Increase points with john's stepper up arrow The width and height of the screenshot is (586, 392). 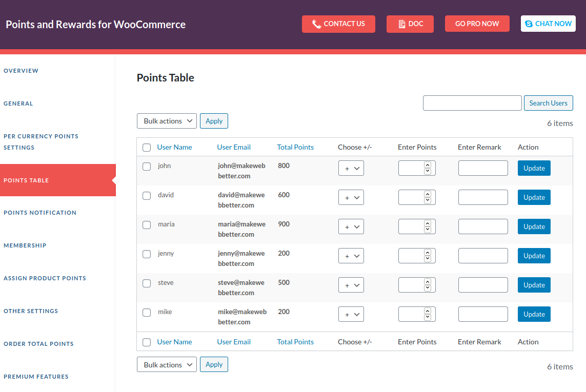(x=428, y=165)
